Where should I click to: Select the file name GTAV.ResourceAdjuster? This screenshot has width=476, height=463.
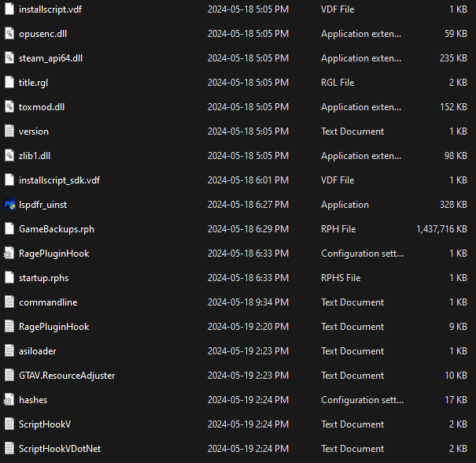67,376
